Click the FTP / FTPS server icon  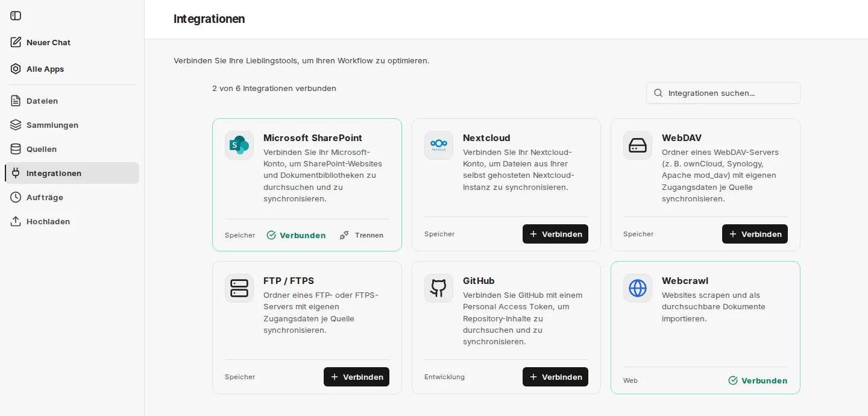tap(239, 288)
